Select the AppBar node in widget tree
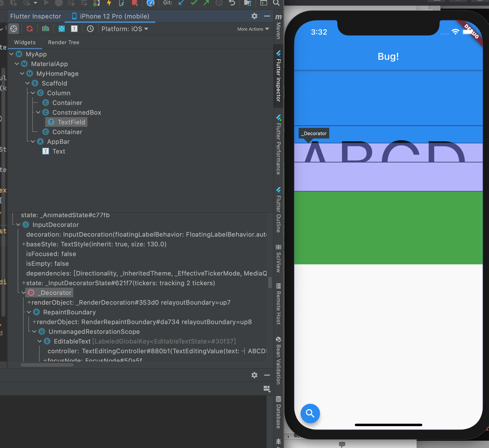 coord(58,142)
